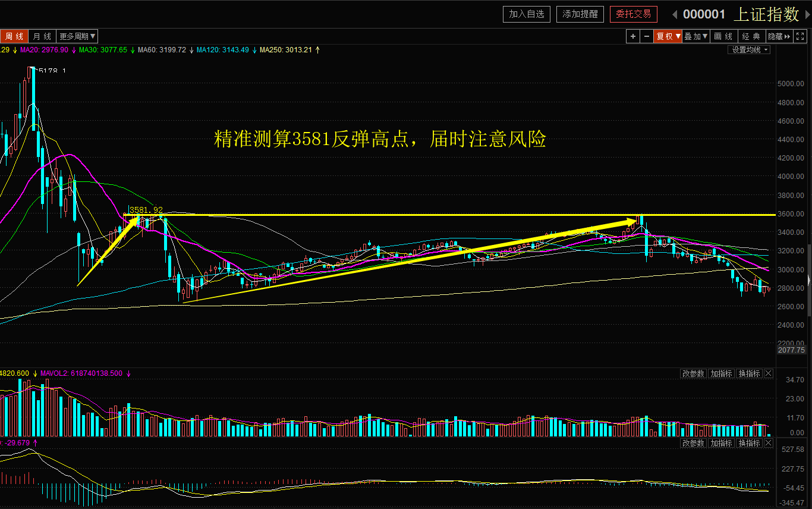Click the stock code 000001
The width and height of the screenshot is (812, 509).
[704, 14]
